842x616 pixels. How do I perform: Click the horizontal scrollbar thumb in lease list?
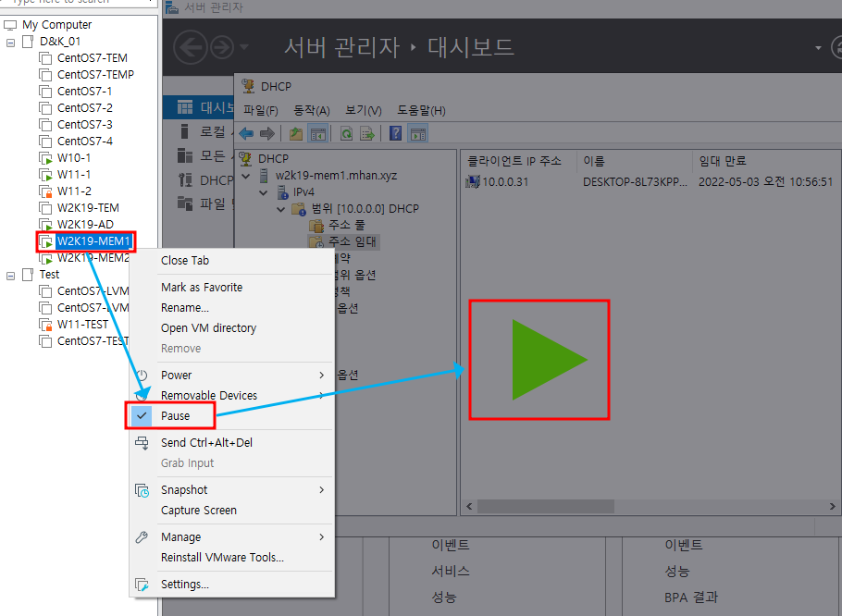(x=546, y=506)
